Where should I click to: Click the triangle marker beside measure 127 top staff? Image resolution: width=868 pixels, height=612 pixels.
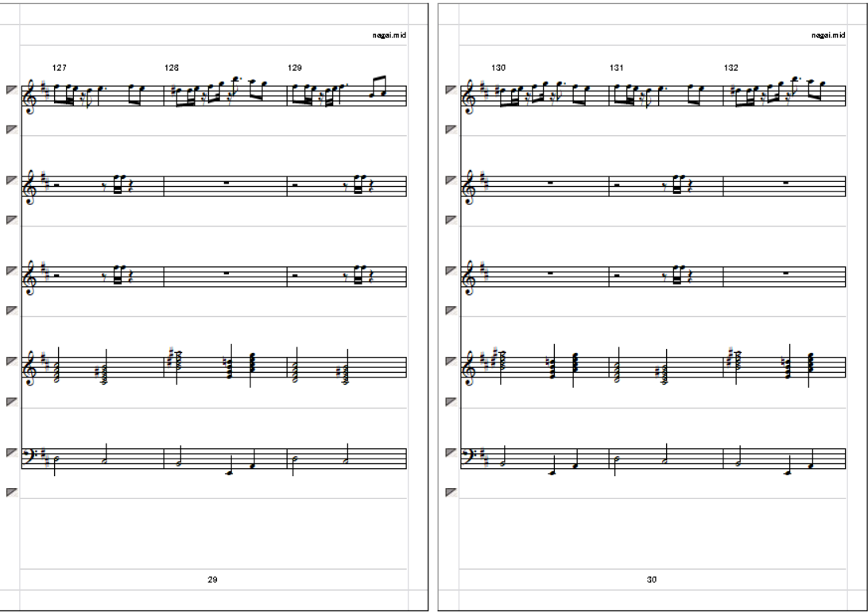(x=12, y=90)
